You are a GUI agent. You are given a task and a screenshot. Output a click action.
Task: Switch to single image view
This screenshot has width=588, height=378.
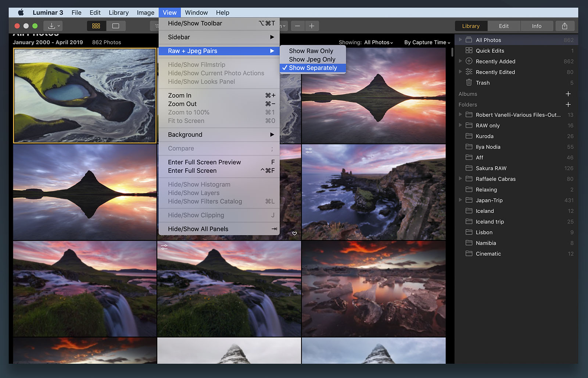point(116,26)
